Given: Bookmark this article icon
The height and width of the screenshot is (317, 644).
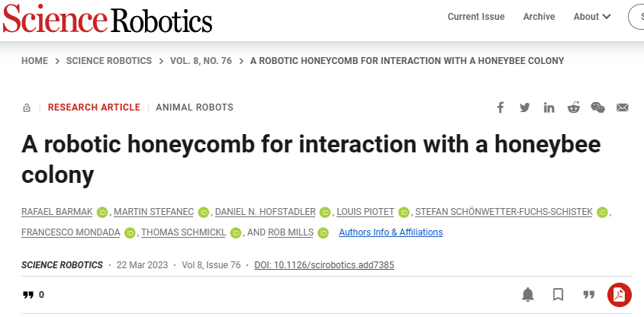Looking at the screenshot, I should tap(558, 294).
